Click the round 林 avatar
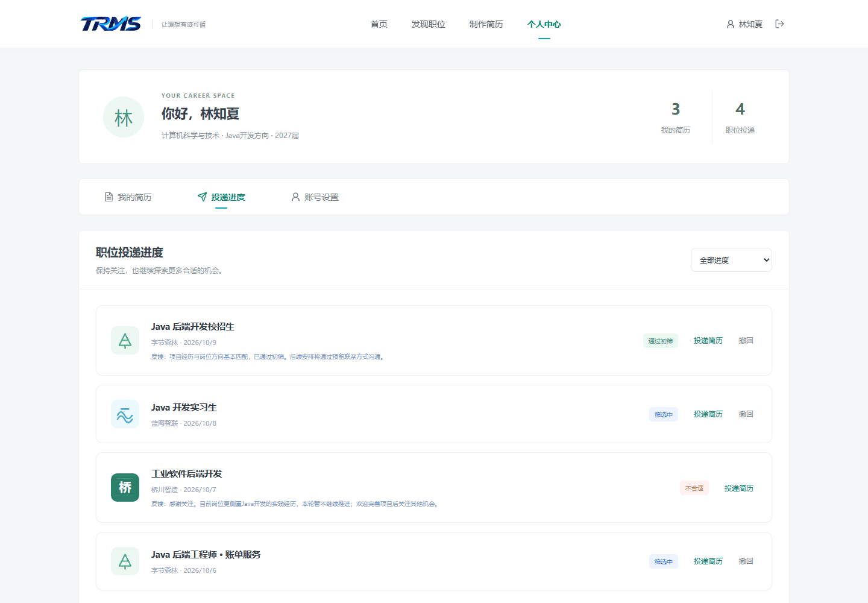The height and width of the screenshot is (603, 868). (x=124, y=117)
